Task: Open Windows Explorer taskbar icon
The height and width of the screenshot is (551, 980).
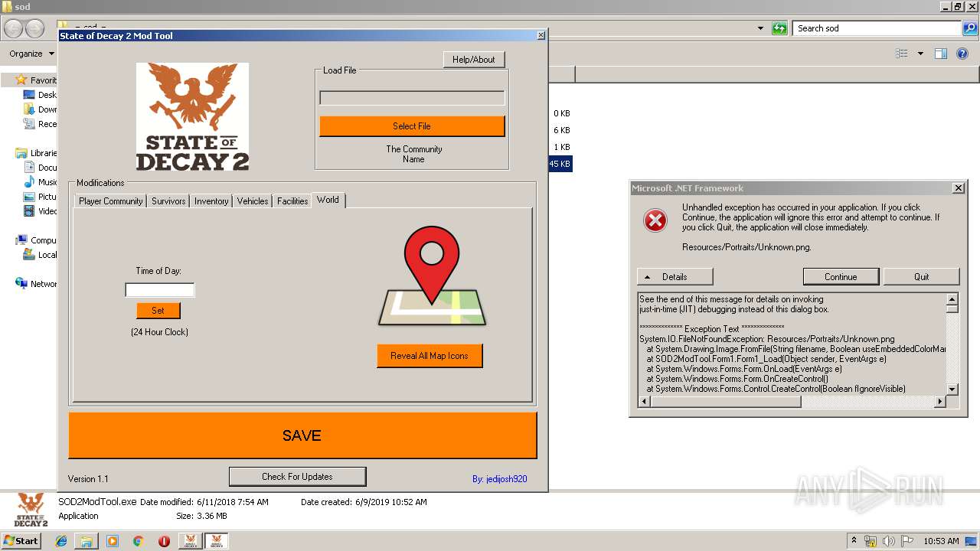Action: [x=87, y=541]
